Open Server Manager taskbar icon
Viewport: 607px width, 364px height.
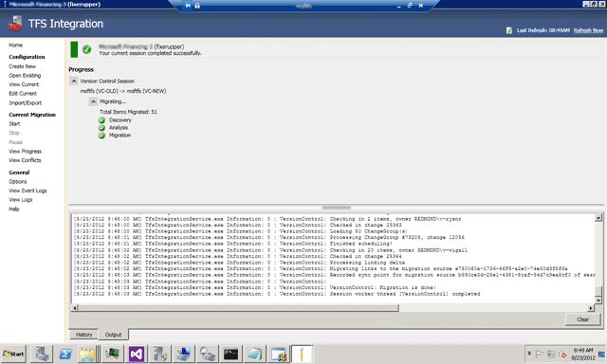(42, 354)
